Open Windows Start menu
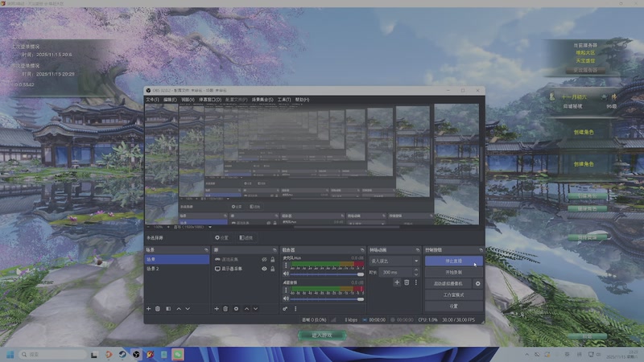644x362 pixels. [10, 354]
